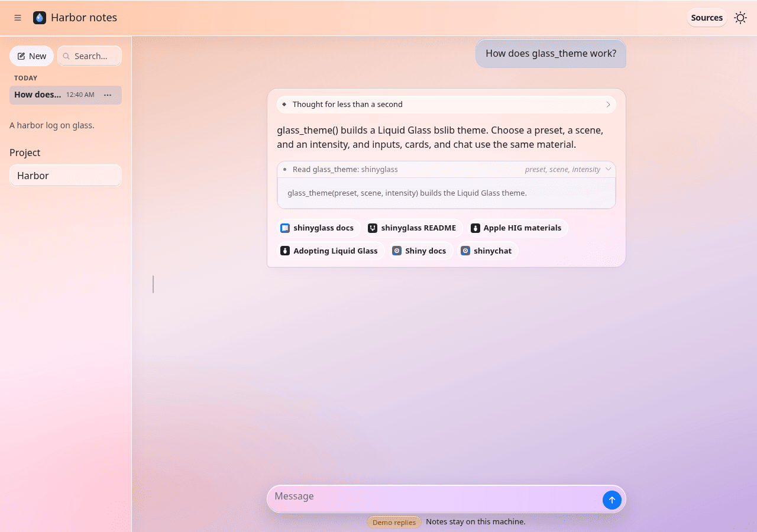Open the shinyglass README source chip
Viewport: 757px width, 532px height.
413,228
